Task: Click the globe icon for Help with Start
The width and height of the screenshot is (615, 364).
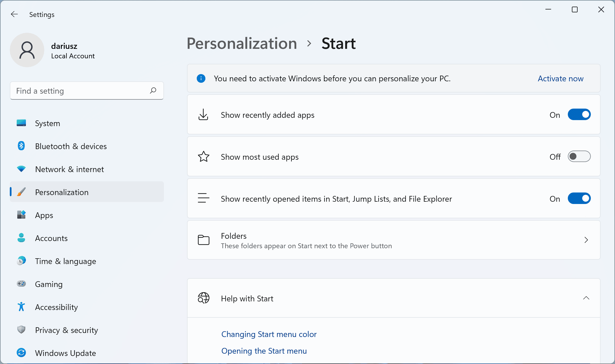Action: point(204,298)
